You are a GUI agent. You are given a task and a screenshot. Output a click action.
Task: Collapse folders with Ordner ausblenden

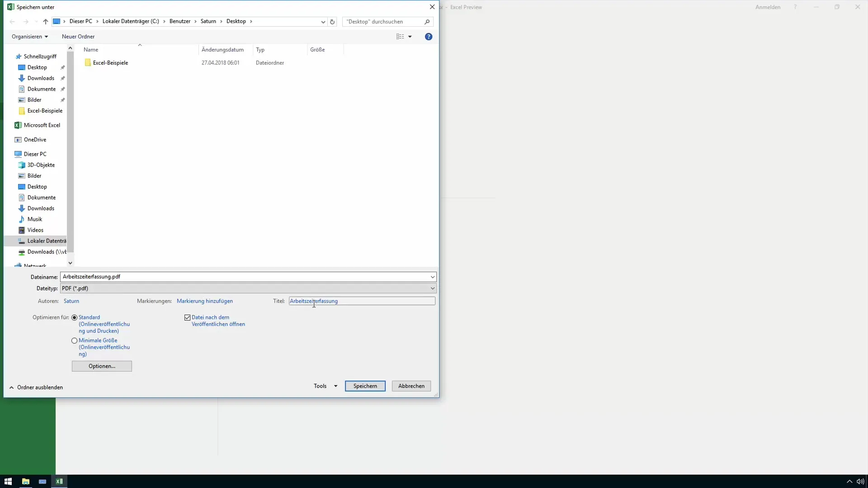(x=36, y=387)
